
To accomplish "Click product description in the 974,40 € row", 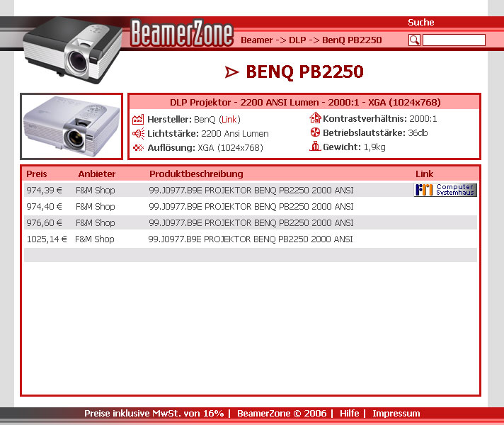I will coord(251,207).
